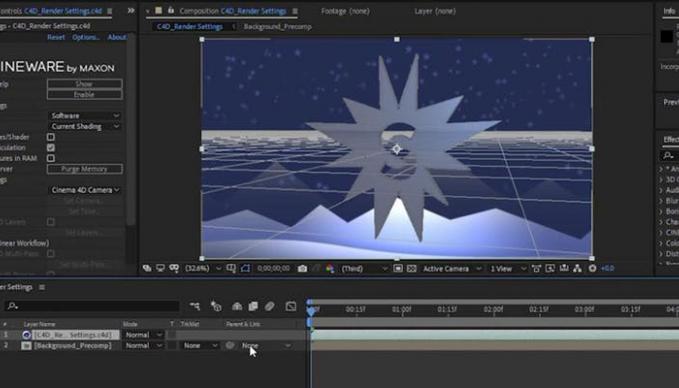This screenshot has width=679, height=388.
Task: Open the Composition panel menu icon
Action: coord(295,11)
